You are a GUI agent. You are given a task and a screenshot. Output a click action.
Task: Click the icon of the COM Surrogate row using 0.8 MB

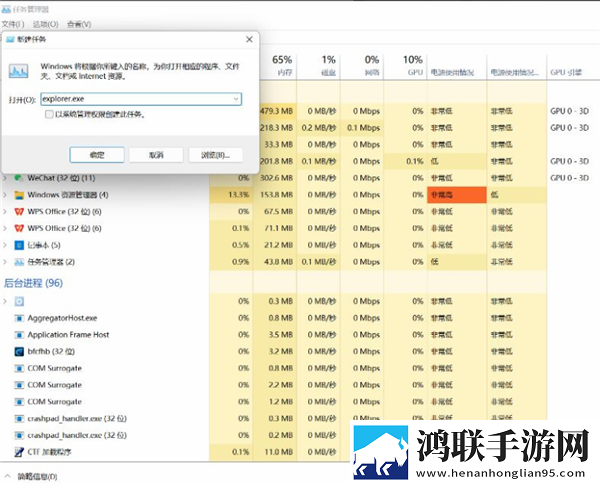[x=19, y=369]
